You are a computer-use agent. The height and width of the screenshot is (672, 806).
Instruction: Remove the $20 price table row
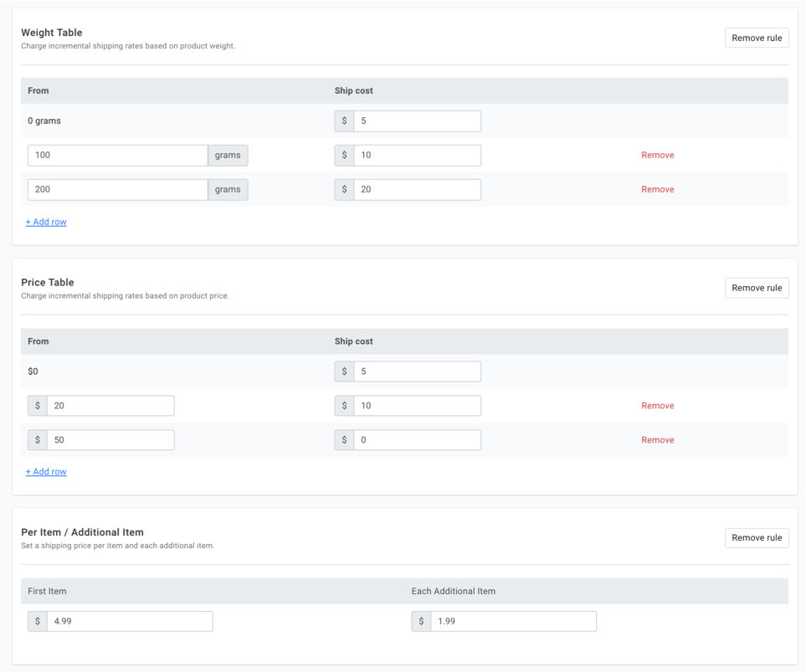click(x=658, y=406)
